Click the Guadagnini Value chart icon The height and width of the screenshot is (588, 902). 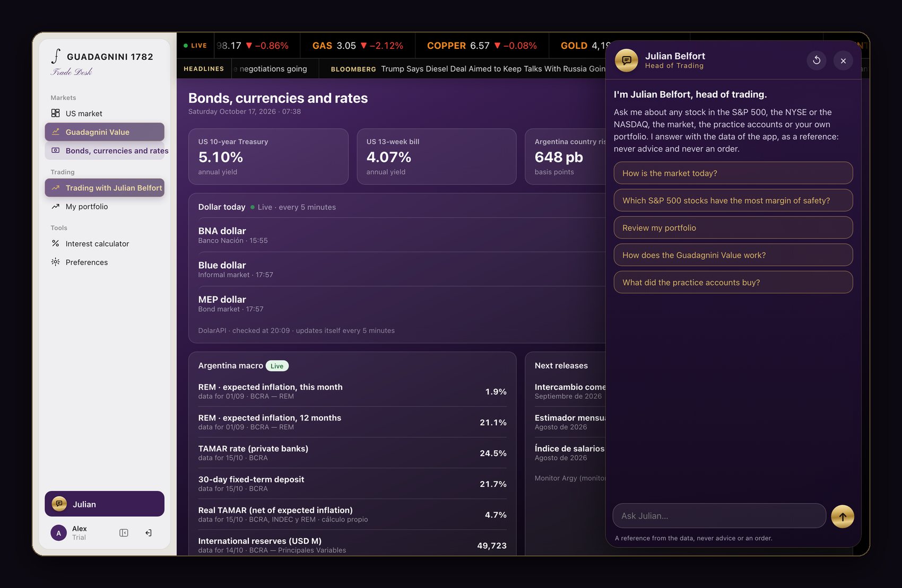click(55, 131)
